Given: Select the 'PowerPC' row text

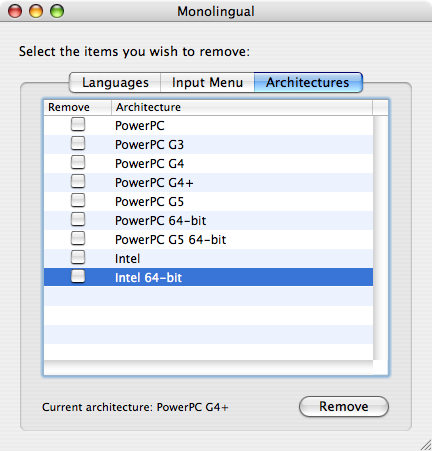Looking at the screenshot, I should pos(140,126).
